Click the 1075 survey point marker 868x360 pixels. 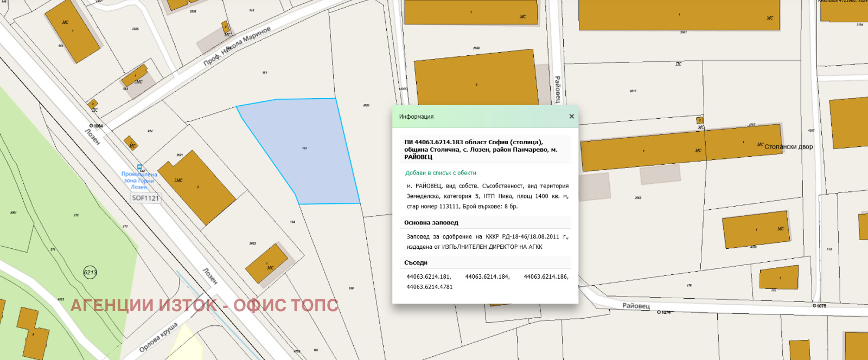[x=814, y=306]
